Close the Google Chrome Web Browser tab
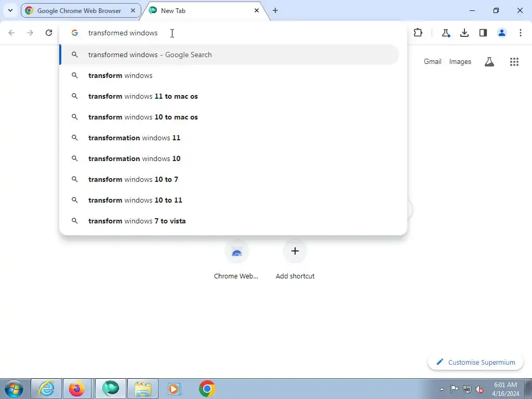This screenshot has height=399, width=532. [x=133, y=10]
